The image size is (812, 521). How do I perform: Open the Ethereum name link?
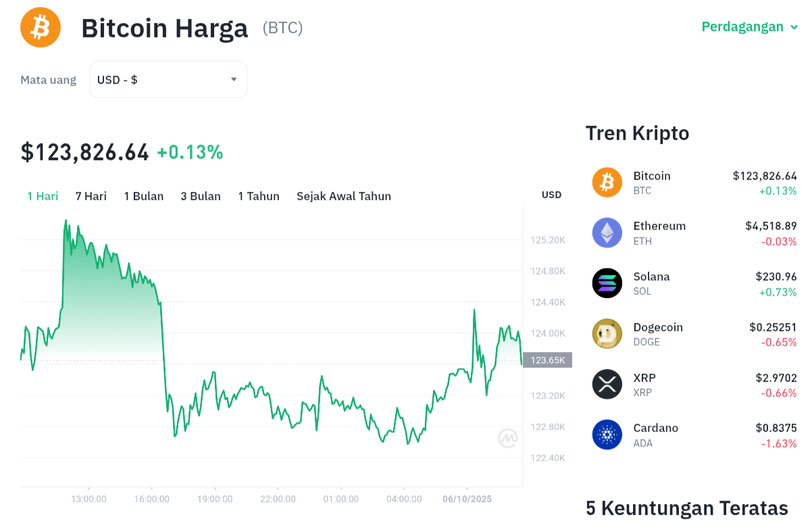[659, 226]
